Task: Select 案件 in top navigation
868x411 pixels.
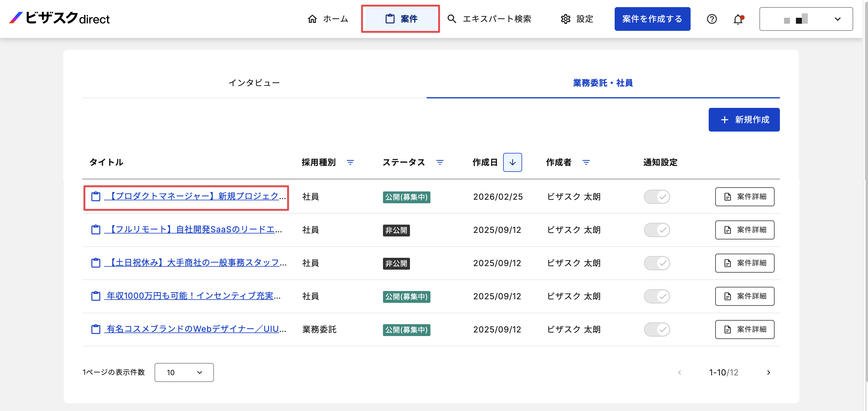Action: pyautogui.click(x=401, y=19)
